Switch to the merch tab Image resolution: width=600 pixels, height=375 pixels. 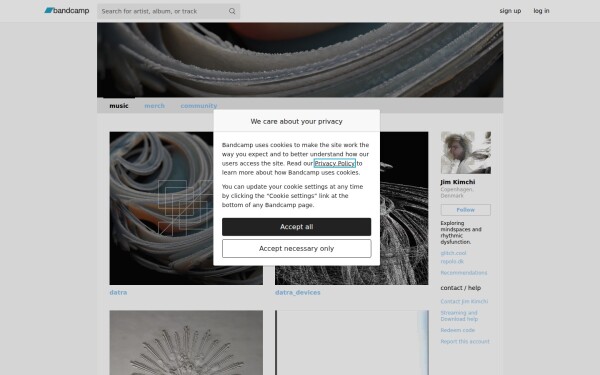[154, 106]
